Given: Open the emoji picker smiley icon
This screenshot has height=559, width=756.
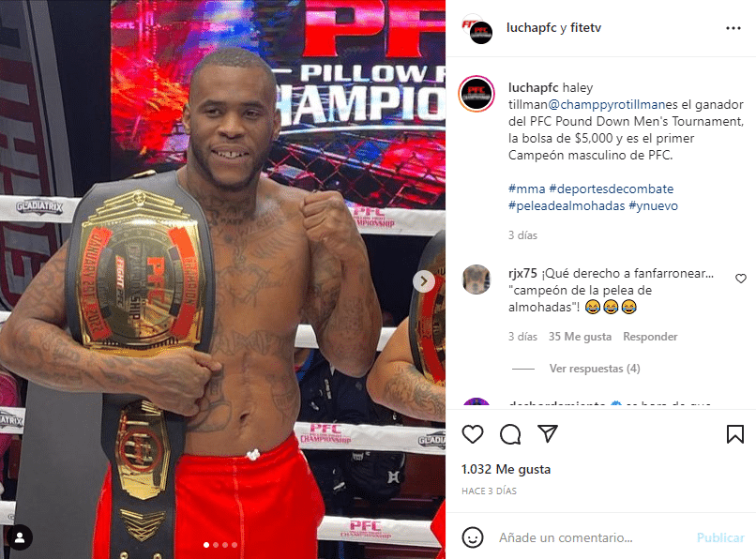Looking at the screenshot, I should tap(473, 537).
